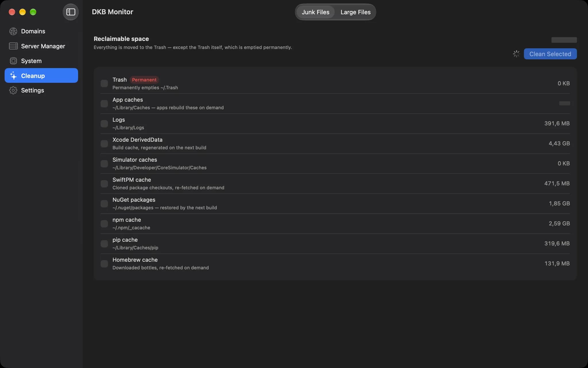Check the SwiftPM cache checkbox
This screenshot has height=368, width=588.
[104, 183]
